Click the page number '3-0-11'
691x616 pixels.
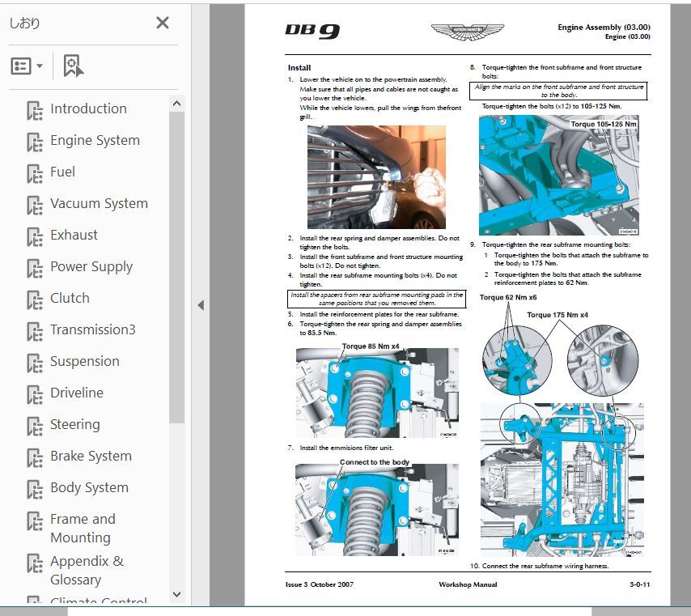click(x=640, y=584)
